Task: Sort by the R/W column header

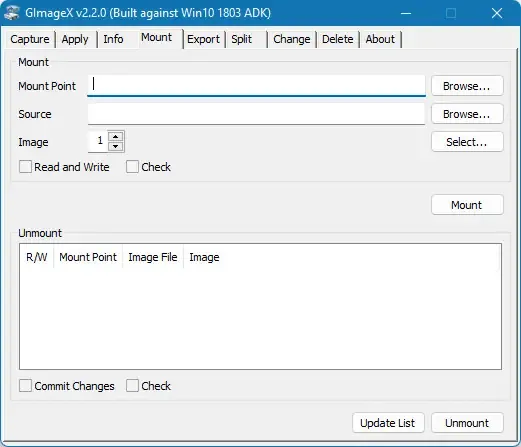Action: [37, 257]
